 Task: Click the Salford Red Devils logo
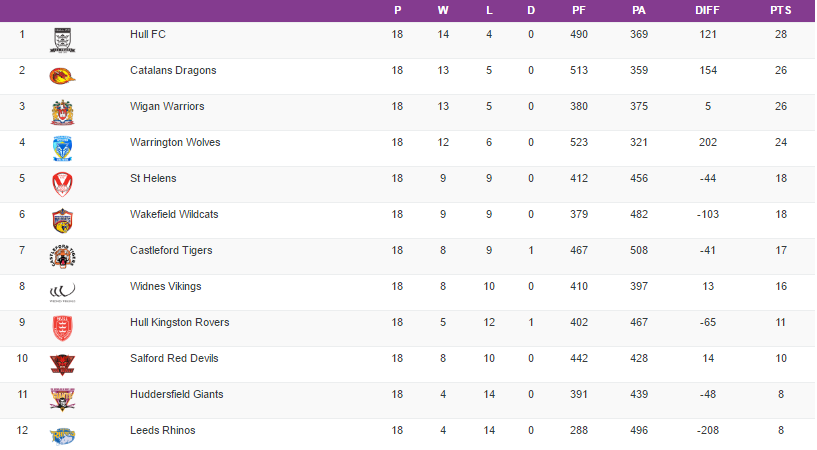coord(62,364)
